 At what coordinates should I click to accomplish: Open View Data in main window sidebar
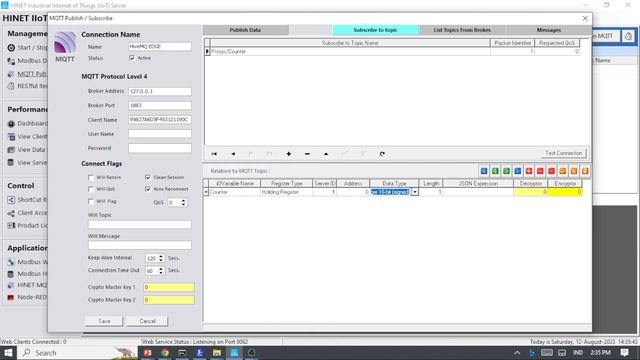tap(27, 149)
